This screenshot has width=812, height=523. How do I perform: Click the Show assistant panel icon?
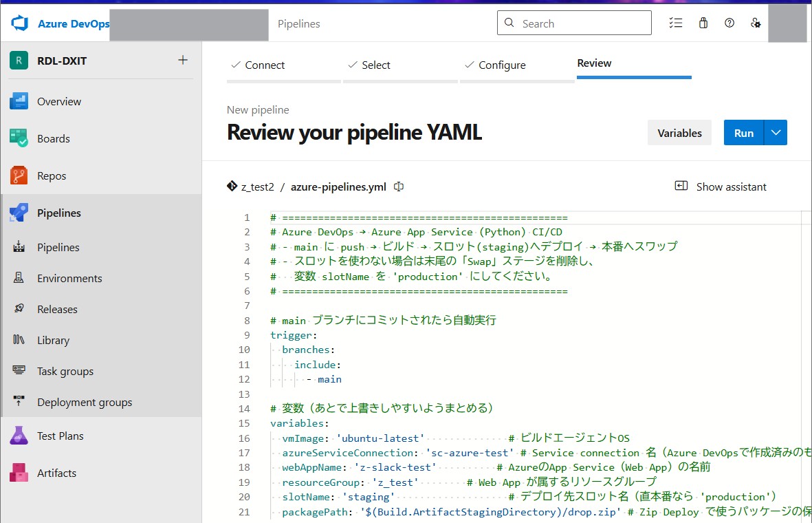point(681,186)
